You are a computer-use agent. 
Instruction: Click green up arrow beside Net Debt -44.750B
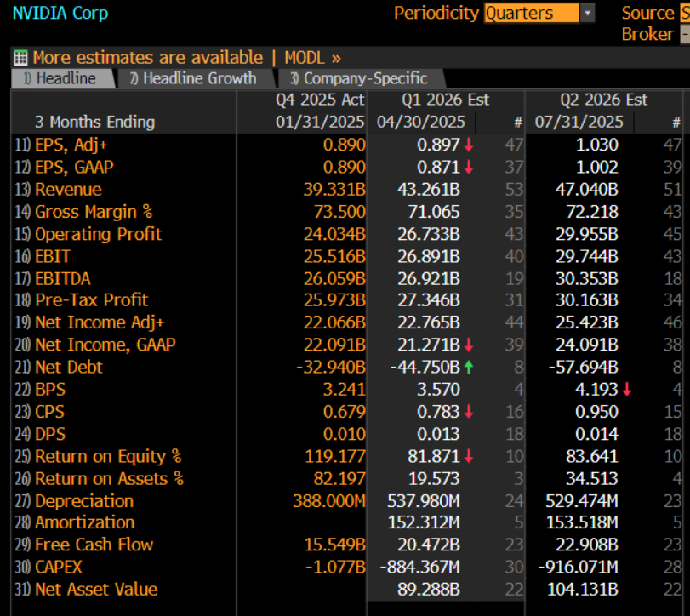tap(469, 367)
